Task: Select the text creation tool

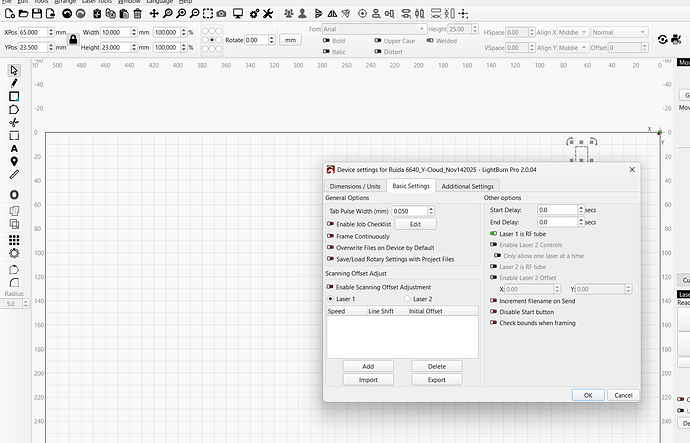Action: pos(14,148)
